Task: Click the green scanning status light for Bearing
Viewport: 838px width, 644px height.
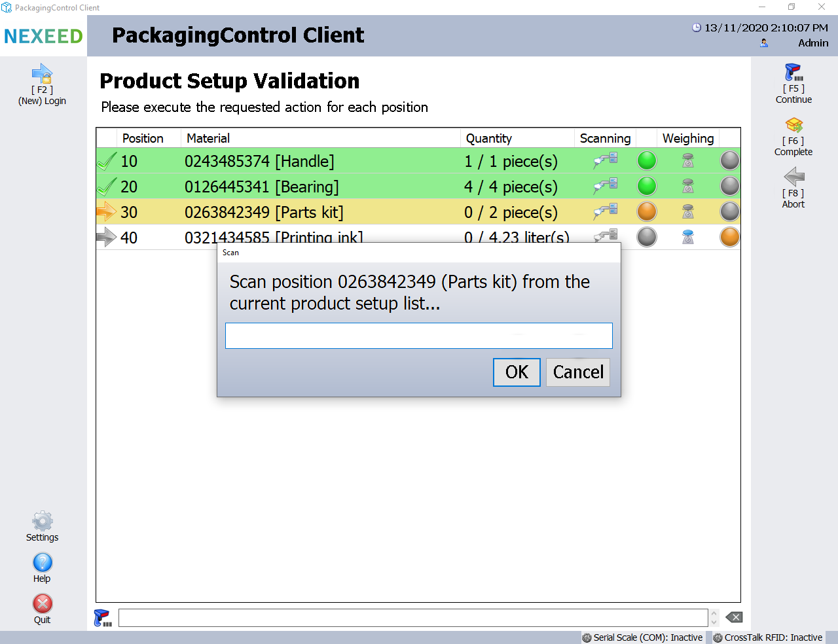Action: pyautogui.click(x=647, y=187)
